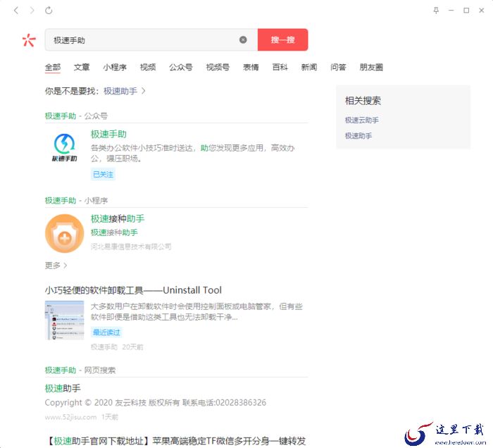Switch to the 小程序 tab

pyautogui.click(x=115, y=67)
